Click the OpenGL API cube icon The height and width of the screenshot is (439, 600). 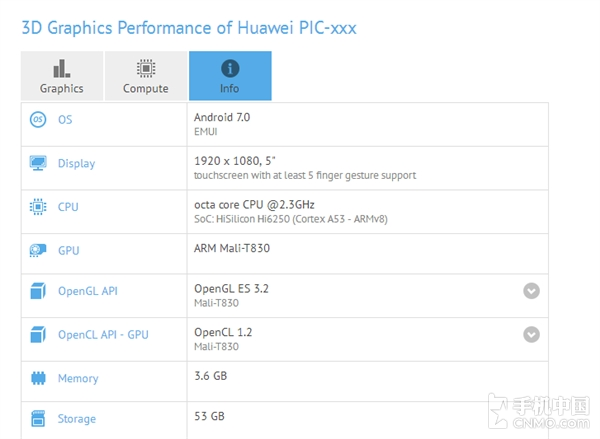(x=38, y=291)
